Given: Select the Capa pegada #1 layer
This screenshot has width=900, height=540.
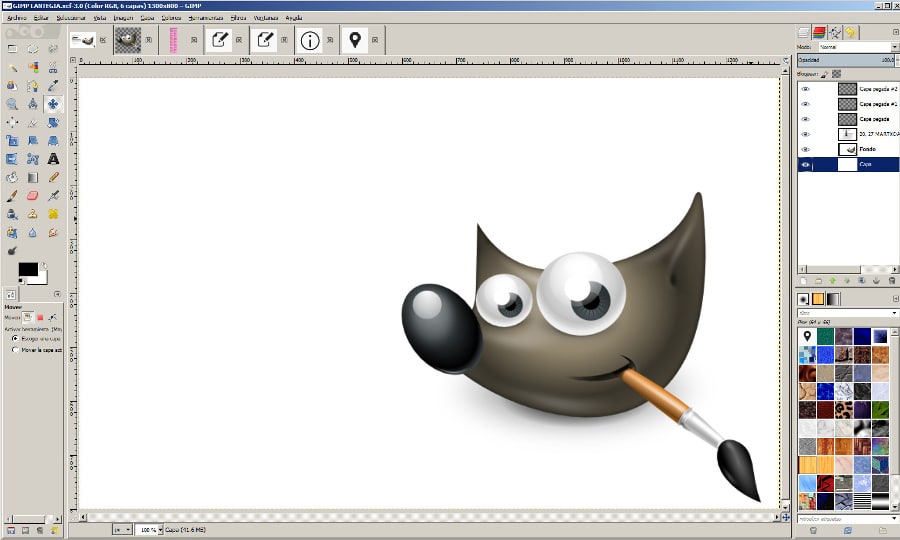Looking at the screenshot, I should point(877,104).
